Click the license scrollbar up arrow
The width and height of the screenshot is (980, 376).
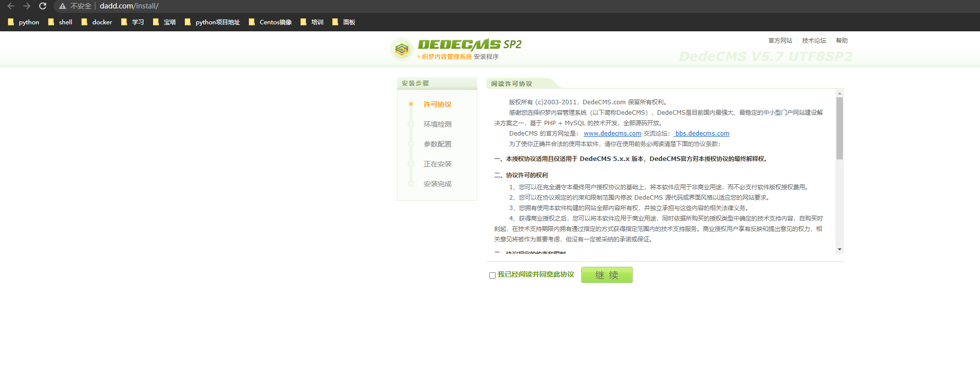tap(839, 93)
